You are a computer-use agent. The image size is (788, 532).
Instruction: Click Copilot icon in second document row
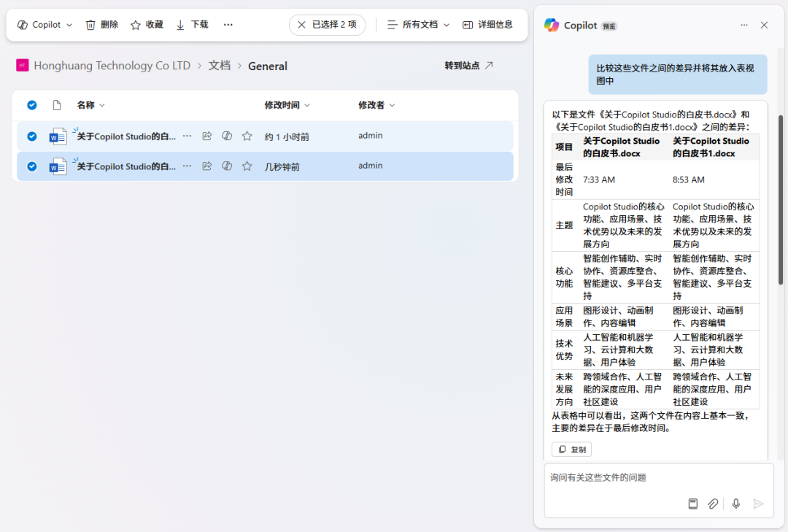(x=227, y=166)
